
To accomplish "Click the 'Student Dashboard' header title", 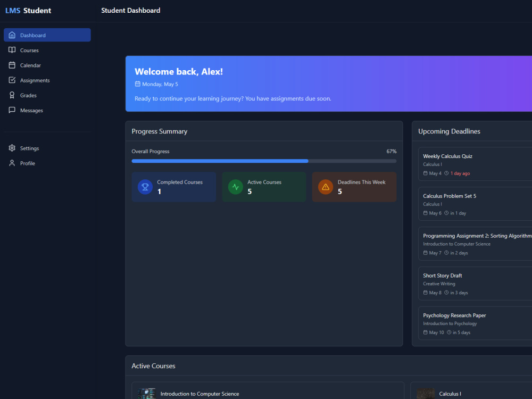I will [131, 11].
